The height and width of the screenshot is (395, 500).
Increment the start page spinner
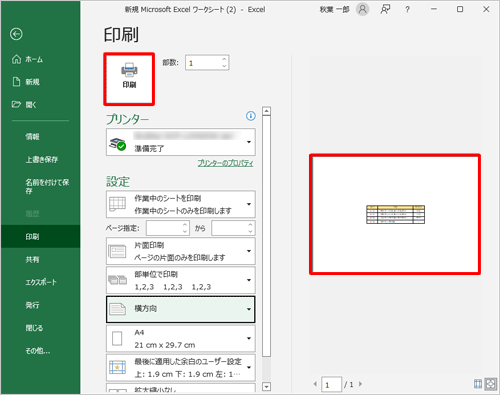pyautogui.click(x=185, y=225)
